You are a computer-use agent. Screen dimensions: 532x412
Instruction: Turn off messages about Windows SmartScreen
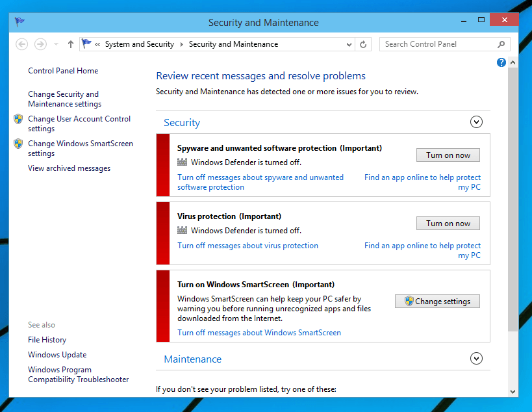pos(259,333)
